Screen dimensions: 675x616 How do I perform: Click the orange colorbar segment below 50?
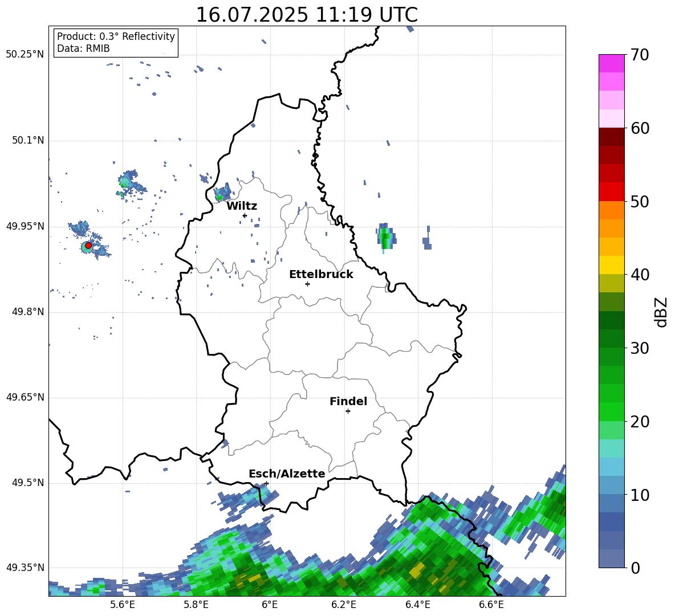click(611, 210)
